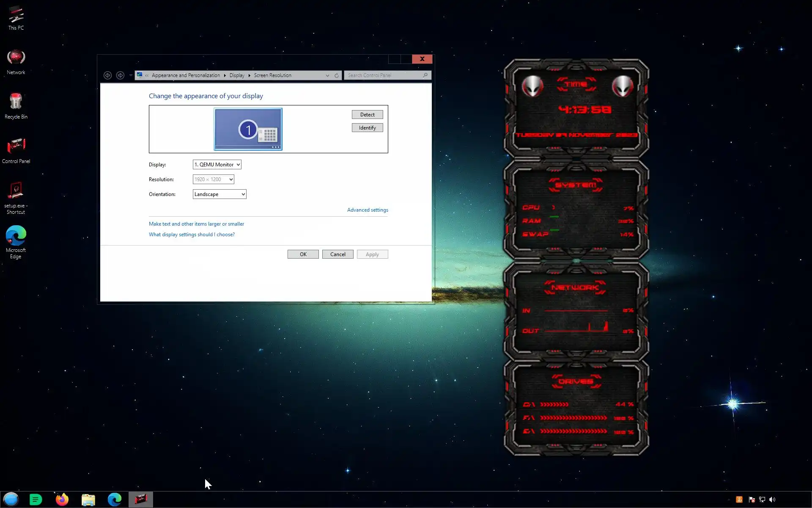
Task: Click the search magnifier icon
Action: click(425, 75)
